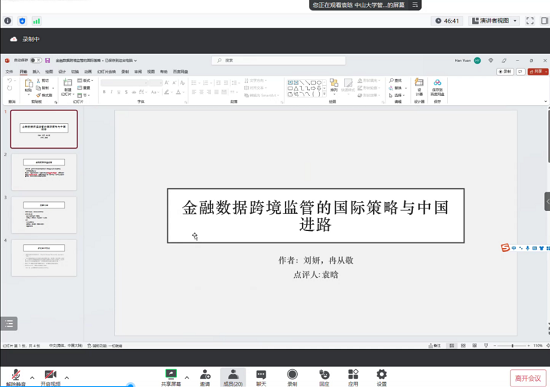
Task: Open the speaker view (演讲者视图) dropdown
Action: pos(494,21)
